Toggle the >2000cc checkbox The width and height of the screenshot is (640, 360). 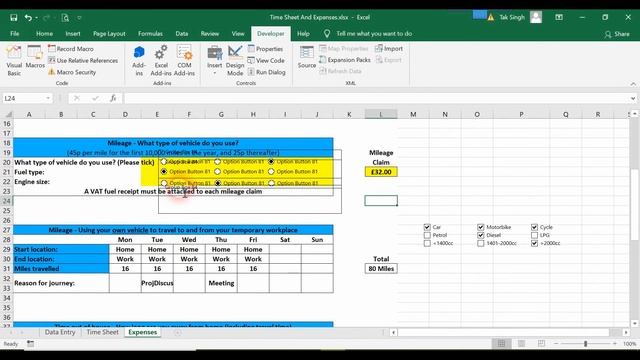coord(534,244)
